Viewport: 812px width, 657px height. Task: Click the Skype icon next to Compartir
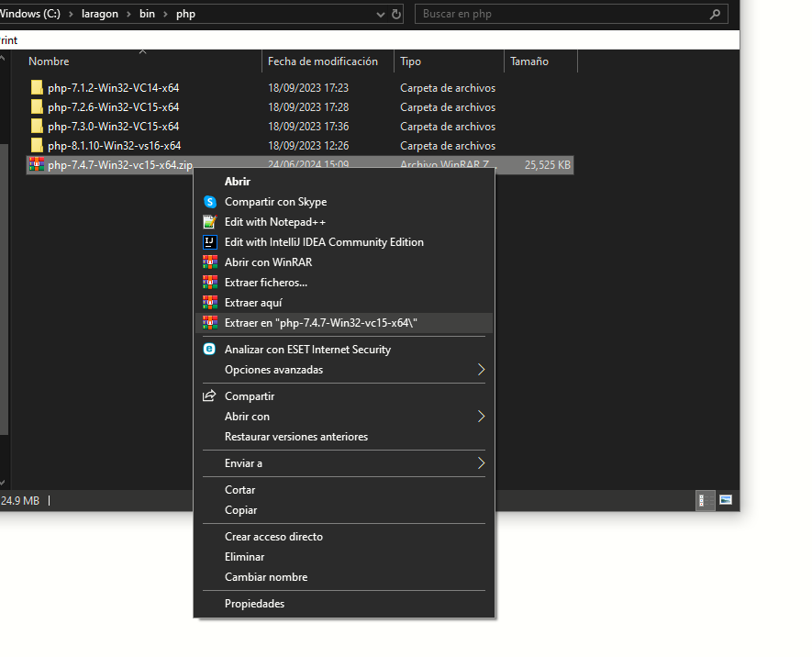210,201
